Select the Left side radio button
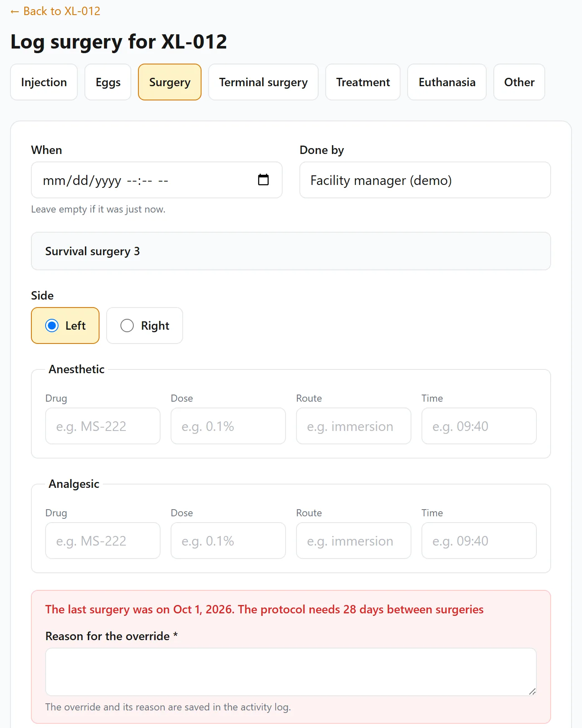This screenshot has height=728, width=582. tap(52, 326)
